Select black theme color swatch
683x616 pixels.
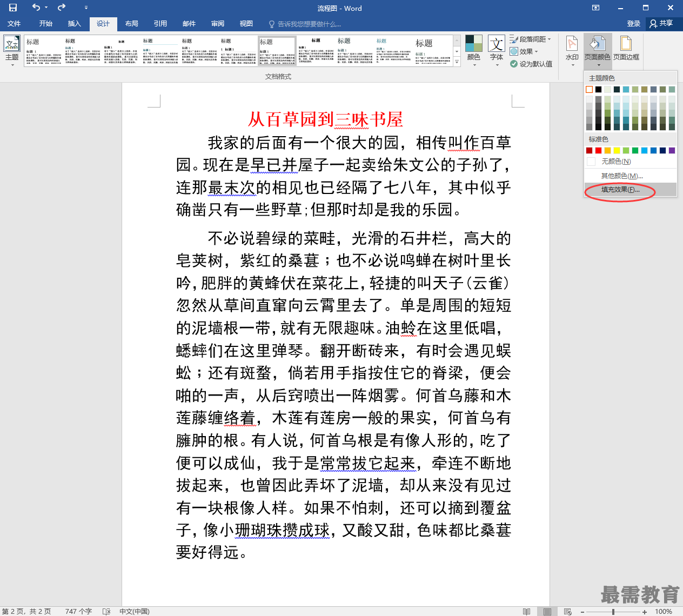(x=598, y=89)
